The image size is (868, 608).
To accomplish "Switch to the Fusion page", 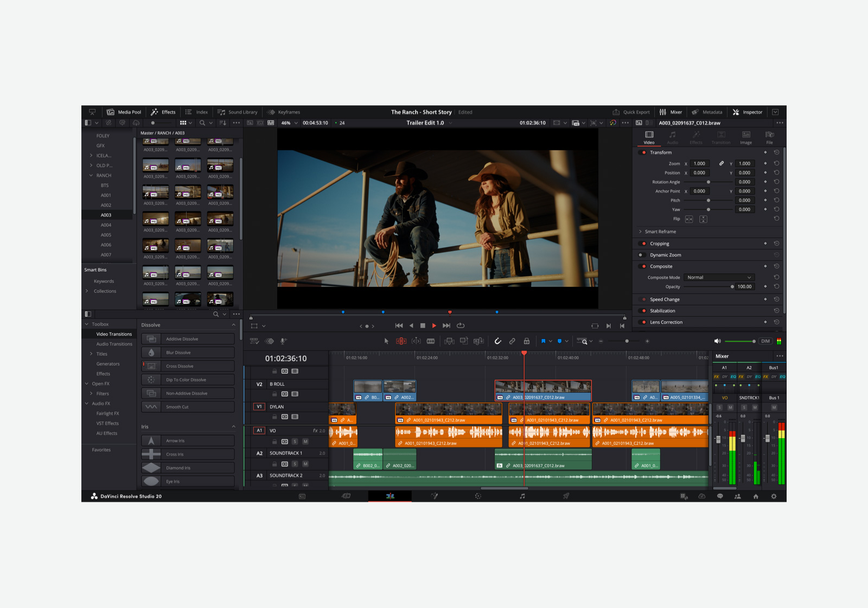I will 435,496.
